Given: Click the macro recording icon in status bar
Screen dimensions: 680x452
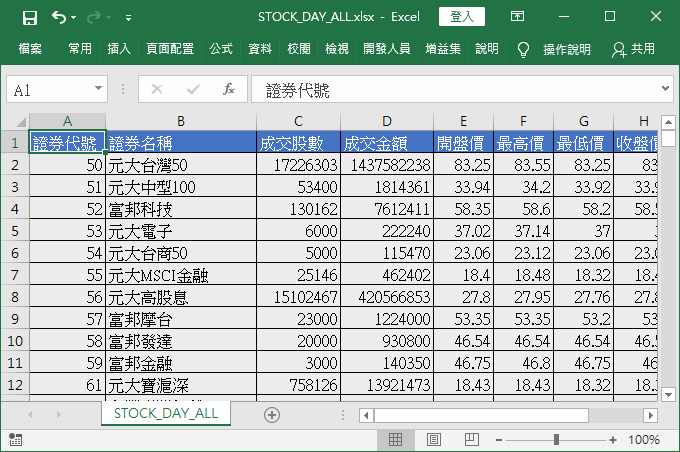Looking at the screenshot, I should click(15, 439).
